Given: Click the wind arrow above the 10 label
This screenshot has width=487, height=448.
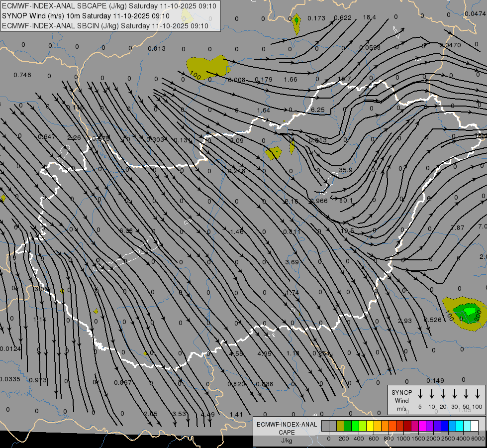Looking at the screenshot, I should pyautogui.click(x=432, y=394).
